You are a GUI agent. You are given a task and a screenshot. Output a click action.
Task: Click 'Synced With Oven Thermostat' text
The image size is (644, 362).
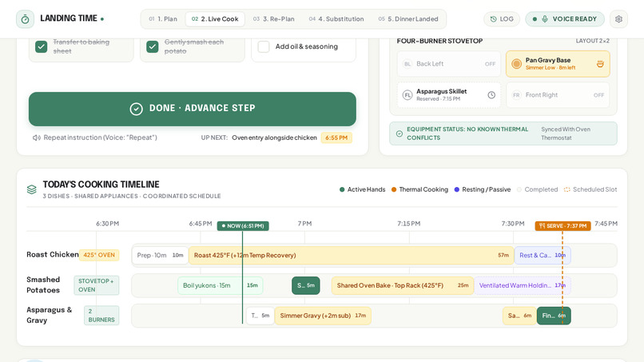coord(566,133)
